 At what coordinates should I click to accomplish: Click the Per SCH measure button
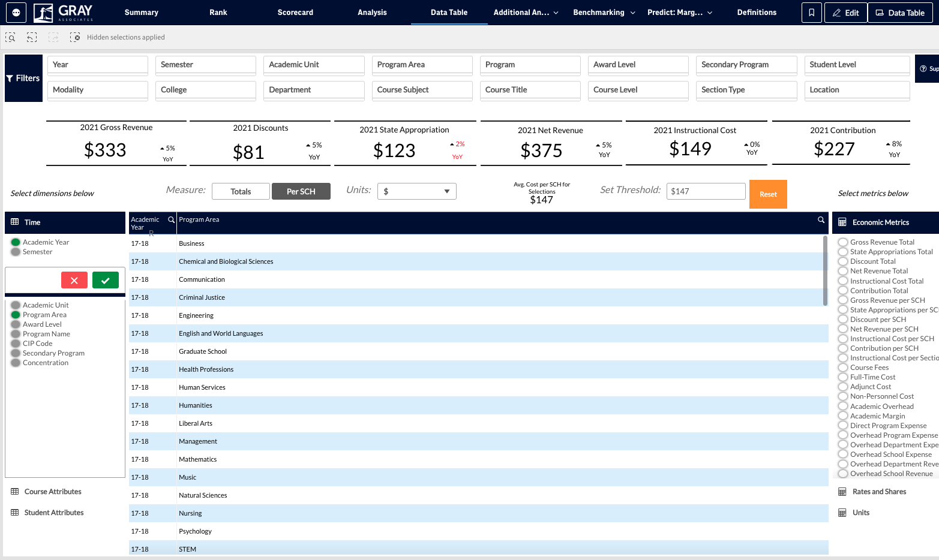301,191
